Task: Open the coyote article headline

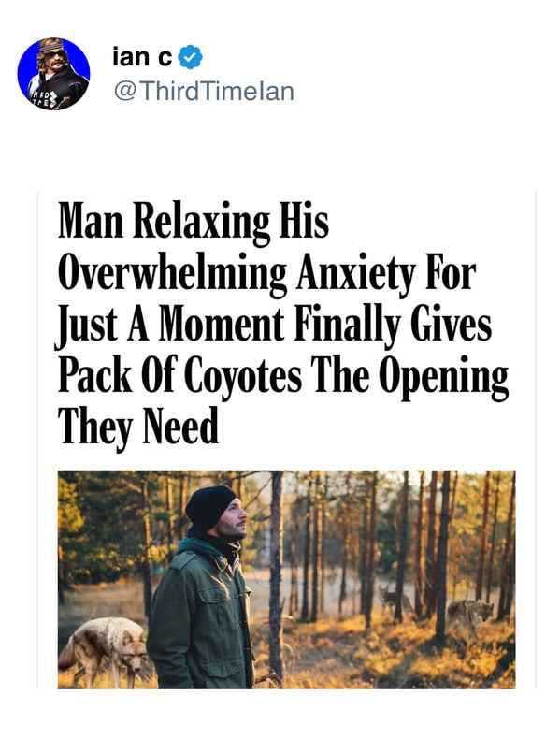Action: tap(282, 324)
